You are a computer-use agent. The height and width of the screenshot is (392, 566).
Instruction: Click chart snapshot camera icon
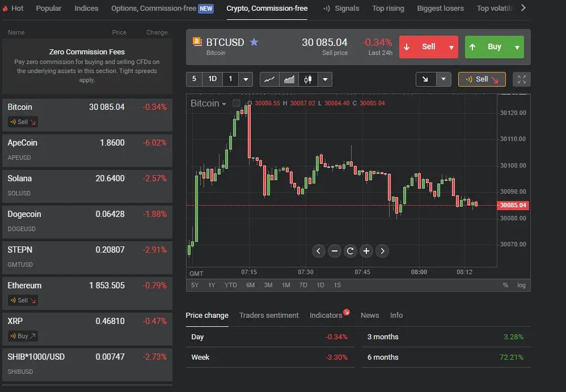point(236,104)
